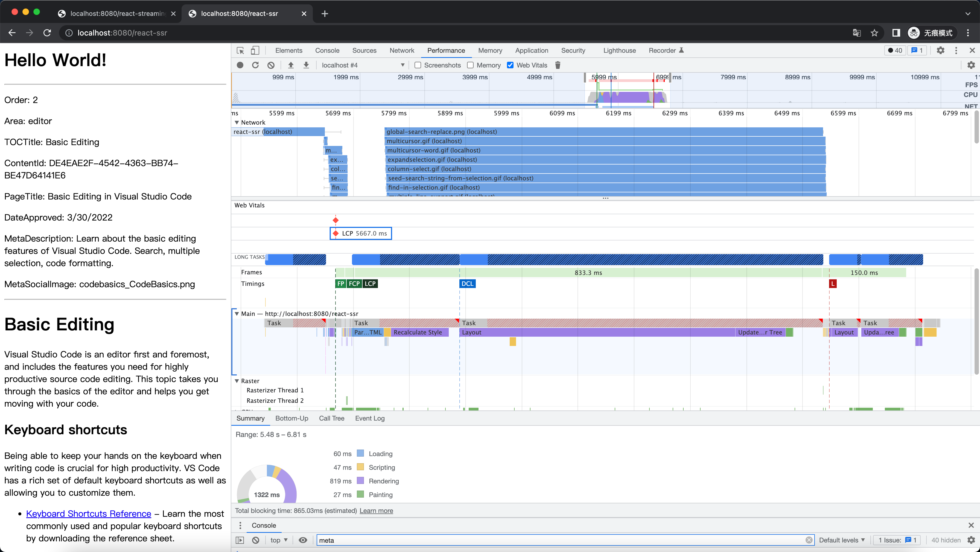The width and height of the screenshot is (980, 552).
Task: Select the LCP marker in Web Vitals
Action: (361, 233)
